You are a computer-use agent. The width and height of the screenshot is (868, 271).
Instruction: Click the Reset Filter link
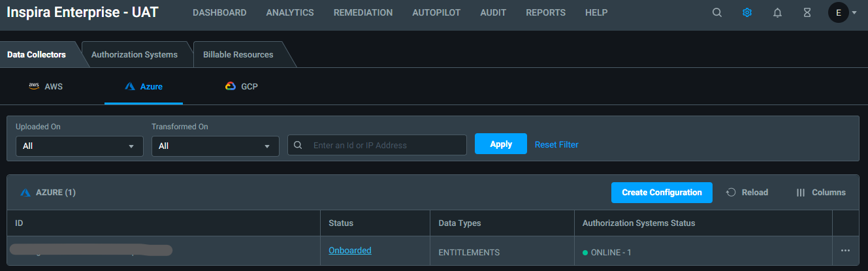pos(556,144)
